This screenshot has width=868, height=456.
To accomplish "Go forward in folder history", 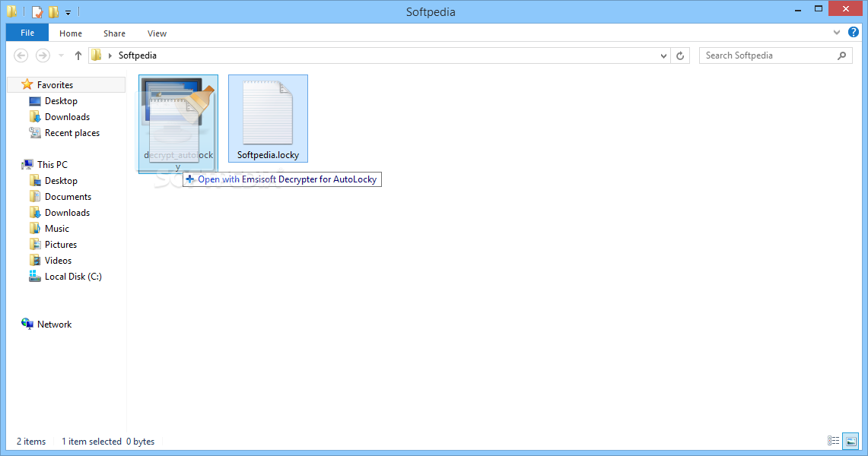I will (43, 55).
